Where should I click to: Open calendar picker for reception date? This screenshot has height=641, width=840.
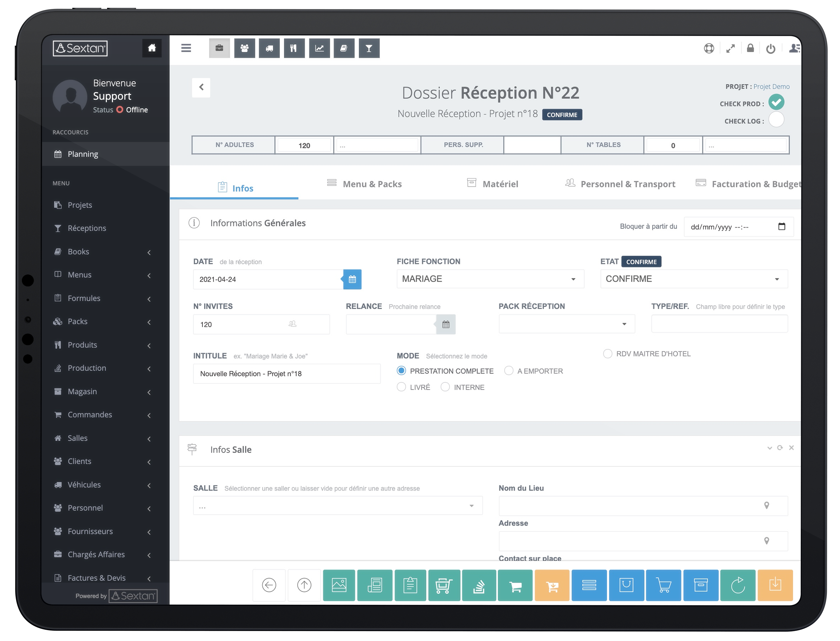point(352,279)
